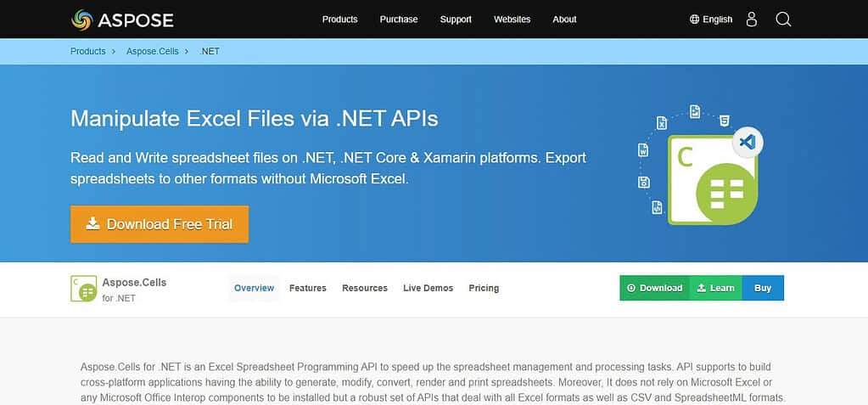This screenshot has height=405, width=868.
Task: Click the blue Buy button
Action: tap(763, 288)
